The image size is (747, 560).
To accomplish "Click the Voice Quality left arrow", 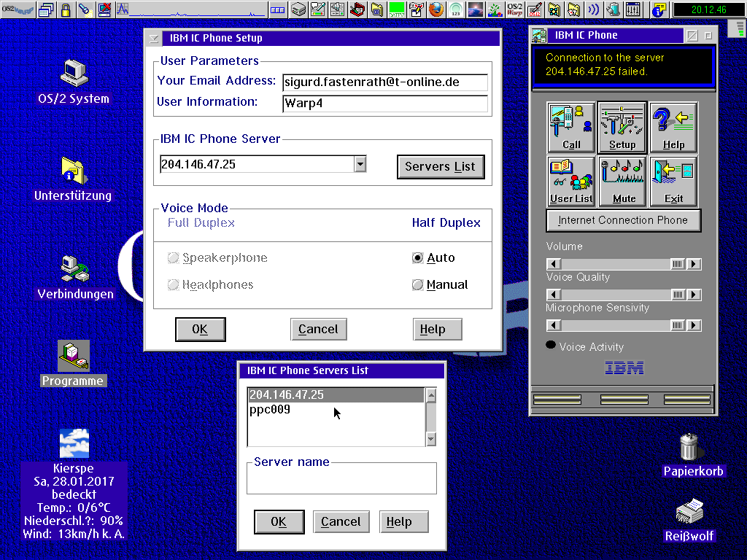I will click(554, 295).
